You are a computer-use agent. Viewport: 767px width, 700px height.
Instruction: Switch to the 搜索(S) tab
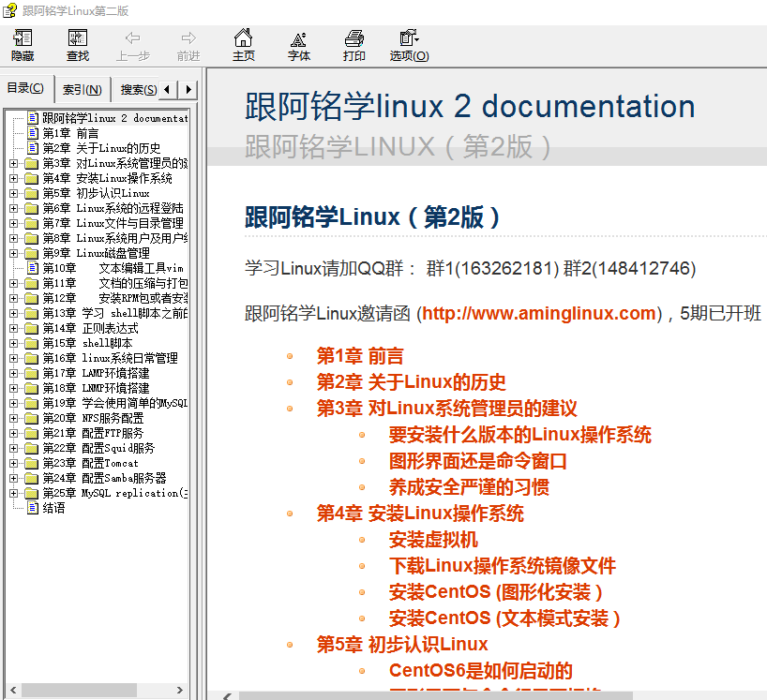pos(137,88)
